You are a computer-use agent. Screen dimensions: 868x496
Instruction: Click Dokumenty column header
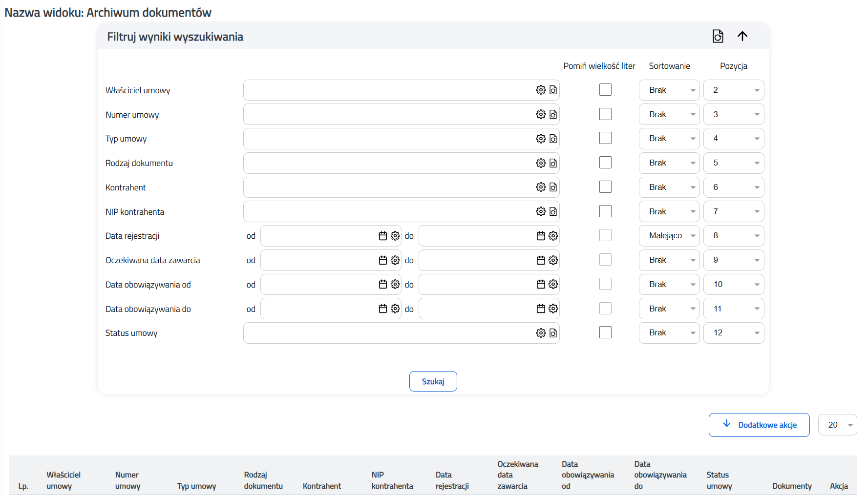792,486
